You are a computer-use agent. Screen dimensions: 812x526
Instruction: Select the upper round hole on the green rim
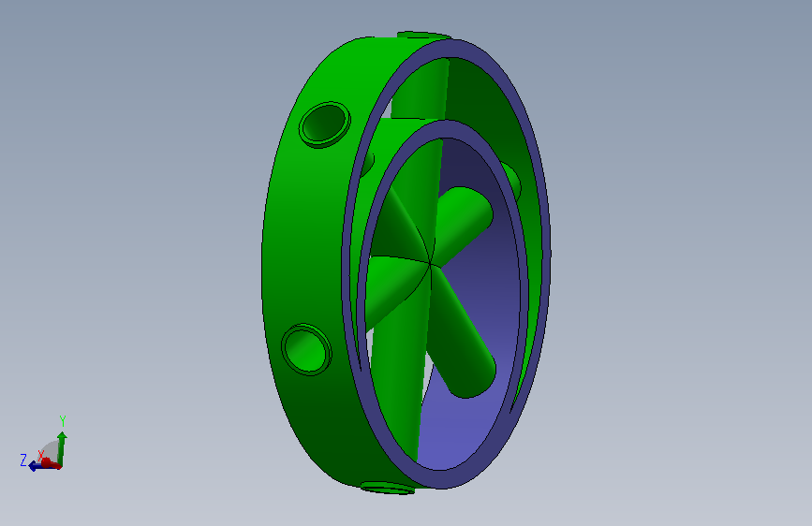[x=325, y=124]
